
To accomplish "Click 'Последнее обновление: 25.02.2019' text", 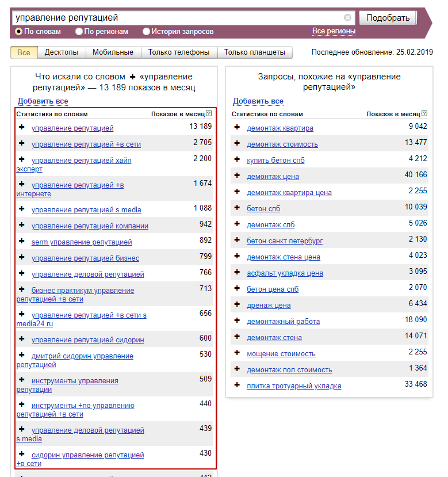I will tap(372, 52).
